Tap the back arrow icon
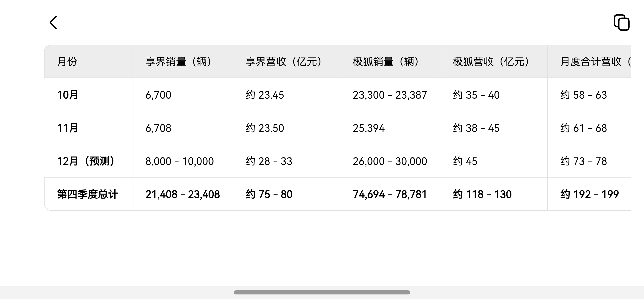The width and height of the screenshot is (644, 299). [x=53, y=23]
